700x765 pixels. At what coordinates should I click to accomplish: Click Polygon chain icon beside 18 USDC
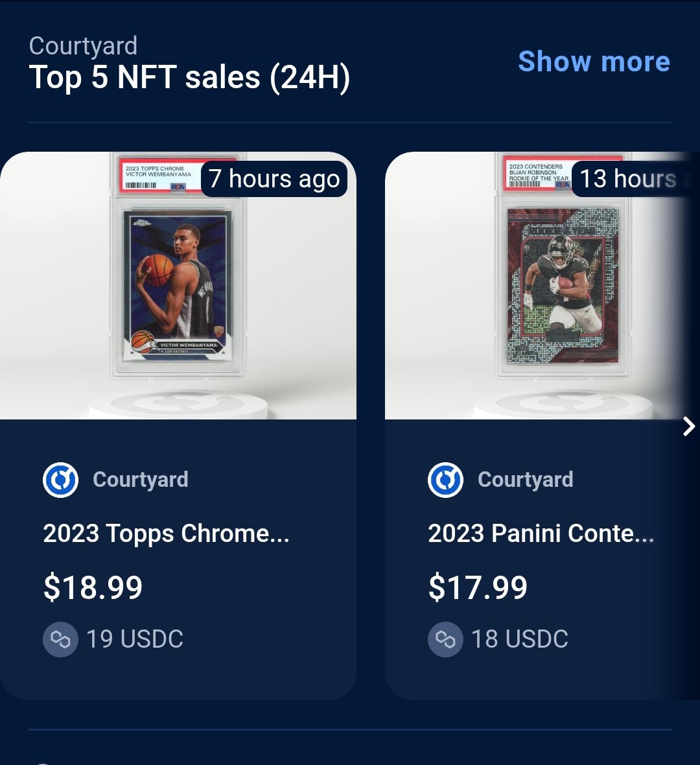click(445, 639)
